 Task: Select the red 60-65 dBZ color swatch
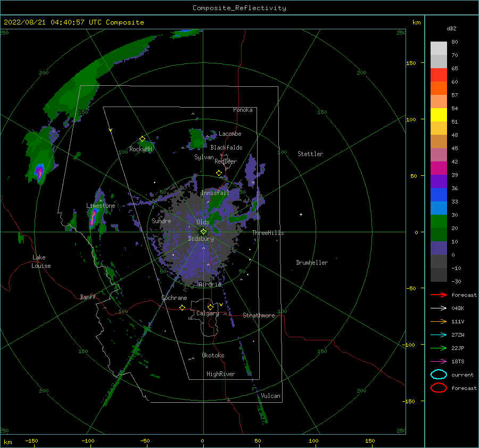pyautogui.click(x=439, y=75)
